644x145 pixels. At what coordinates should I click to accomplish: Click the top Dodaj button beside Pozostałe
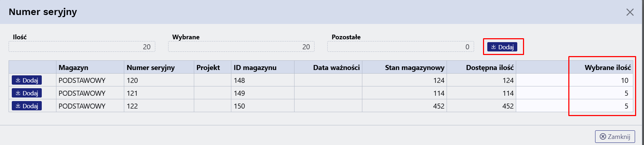point(502,47)
